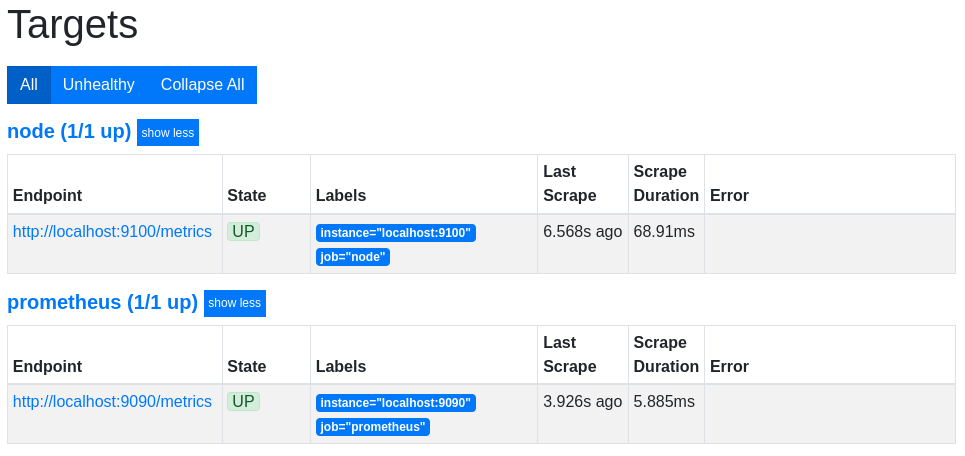
Task: Click the 6.568s ago last scrape value
Action: coord(582,232)
